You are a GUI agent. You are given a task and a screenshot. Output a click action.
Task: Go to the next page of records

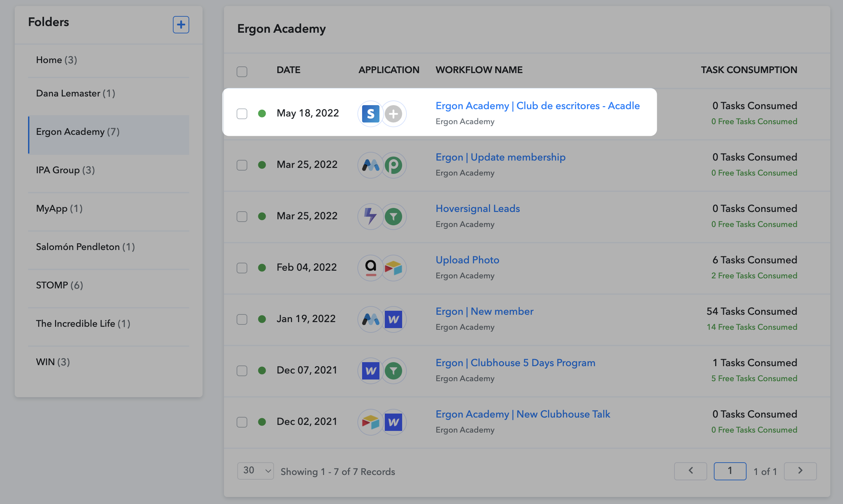click(800, 471)
